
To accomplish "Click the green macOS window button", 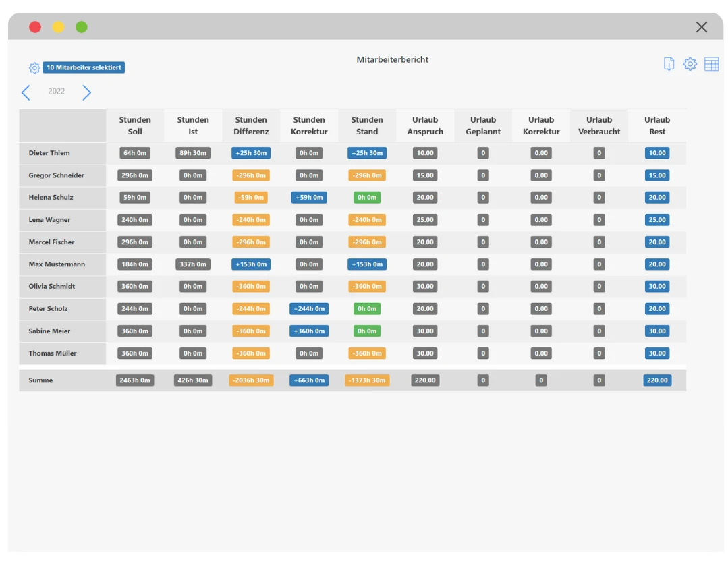I will pos(81,27).
